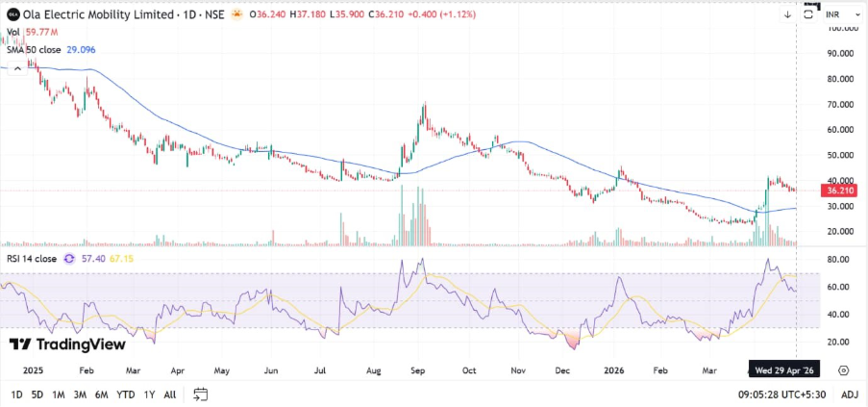This screenshot has width=868, height=407.
Task: Select the YTD time range
Action: click(125, 394)
